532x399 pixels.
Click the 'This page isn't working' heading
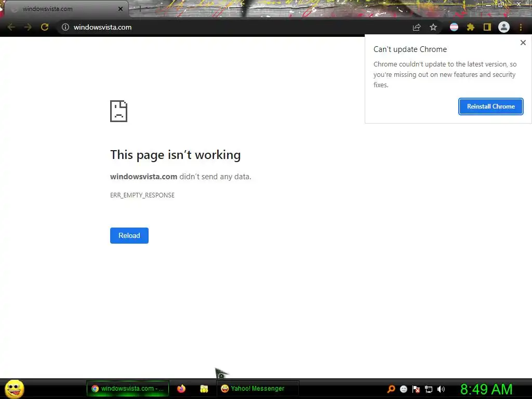tap(176, 155)
